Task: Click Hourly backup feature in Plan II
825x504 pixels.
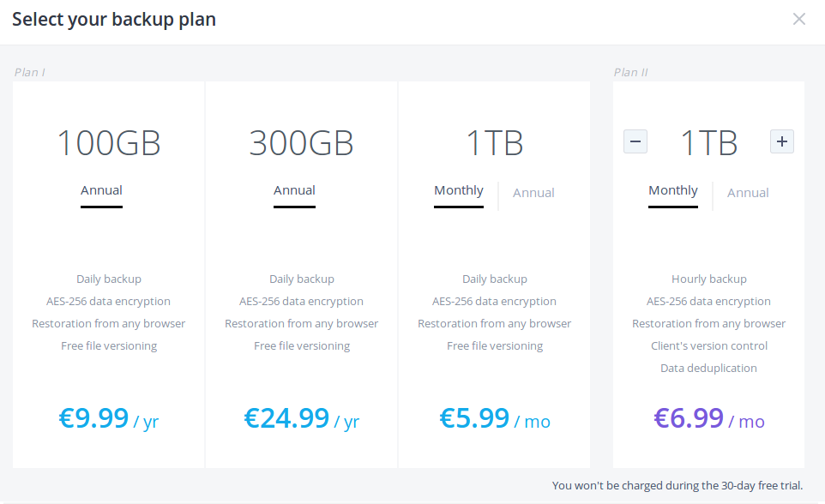Action: [x=708, y=279]
